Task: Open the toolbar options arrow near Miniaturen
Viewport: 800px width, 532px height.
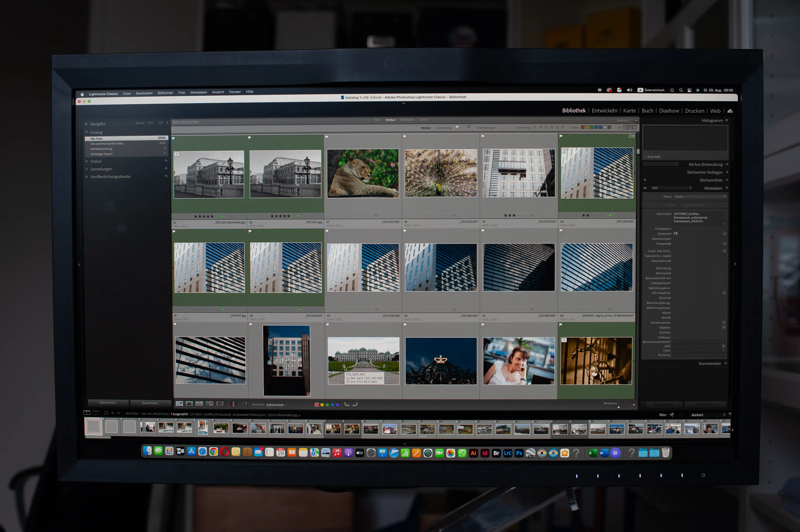Action: click(x=634, y=404)
